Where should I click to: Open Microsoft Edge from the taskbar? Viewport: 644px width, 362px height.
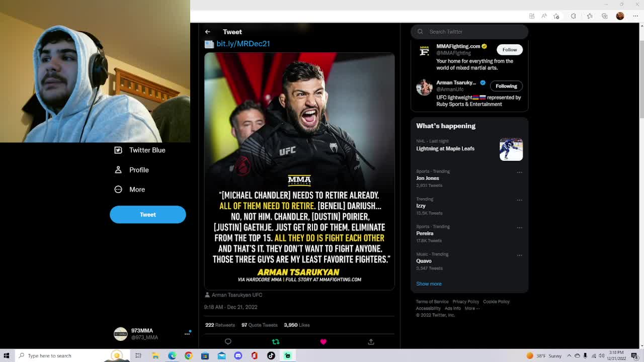[x=172, y=356]
